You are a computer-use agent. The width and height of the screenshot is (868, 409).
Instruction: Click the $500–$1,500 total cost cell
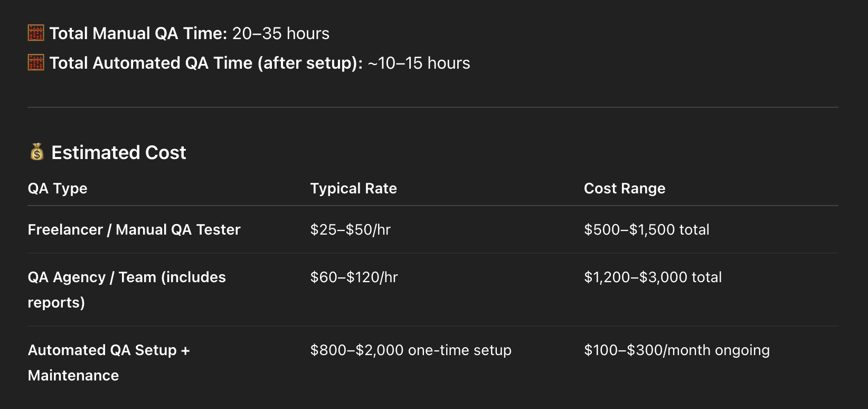click(647, 230)
